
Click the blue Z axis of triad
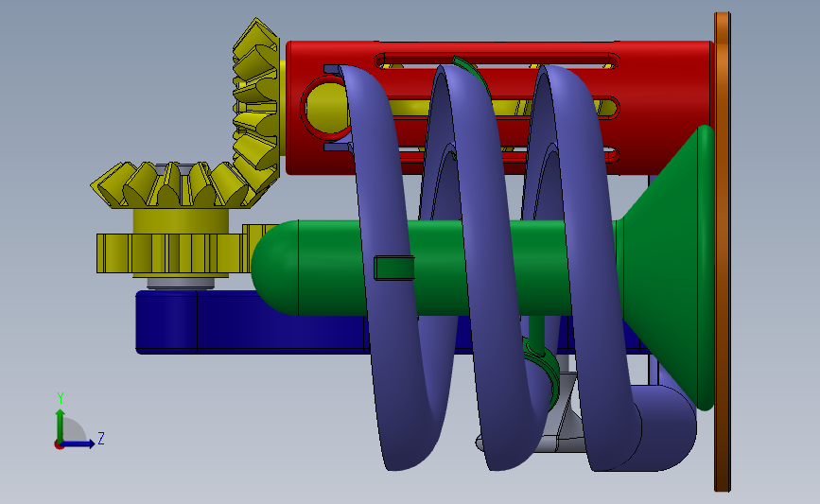79,444
